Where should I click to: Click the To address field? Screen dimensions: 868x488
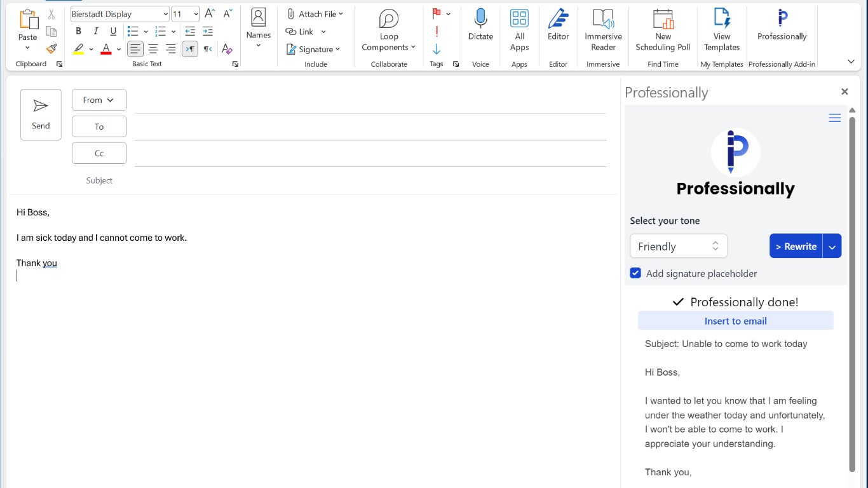pyautogui.click(x=370, y=126)
